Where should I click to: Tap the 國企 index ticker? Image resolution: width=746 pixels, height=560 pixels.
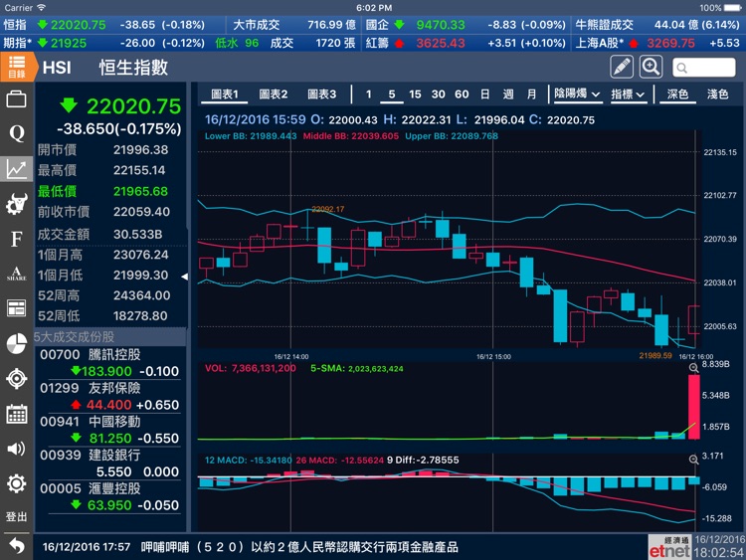pyautogui.click(x=466, y=25)
